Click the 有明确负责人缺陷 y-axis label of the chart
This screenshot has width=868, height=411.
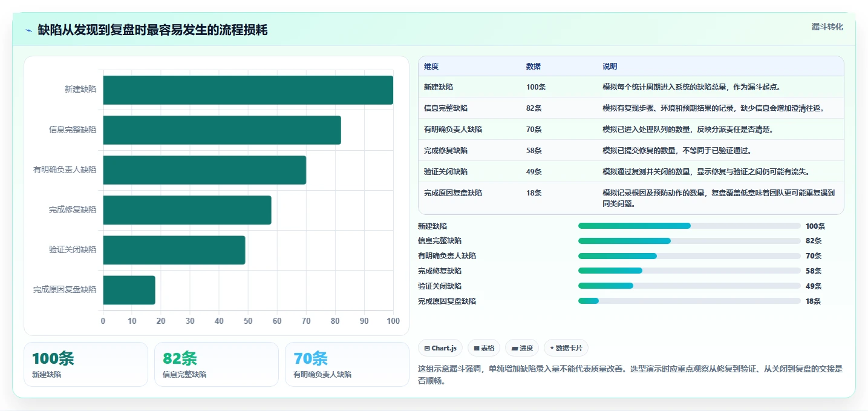(65, 169)
